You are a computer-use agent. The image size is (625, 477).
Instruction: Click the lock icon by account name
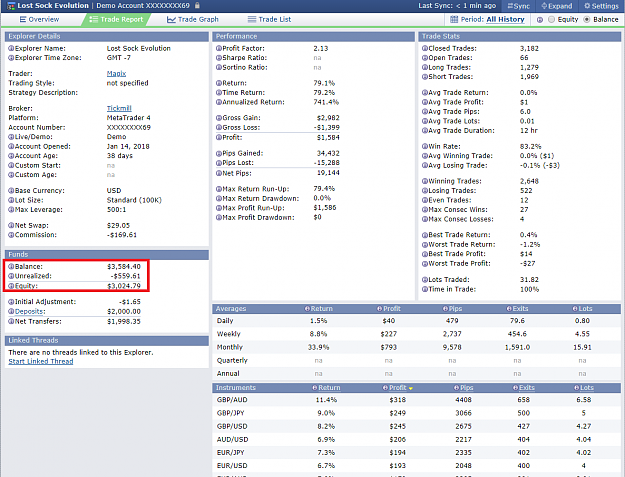pos(197,6)
